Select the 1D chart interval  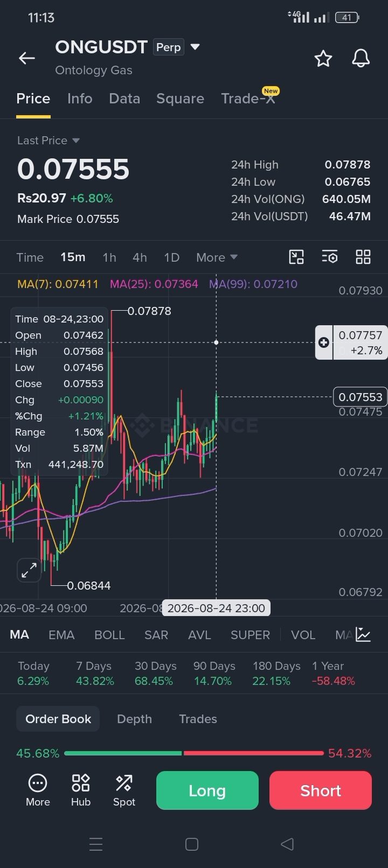(171, 257)
